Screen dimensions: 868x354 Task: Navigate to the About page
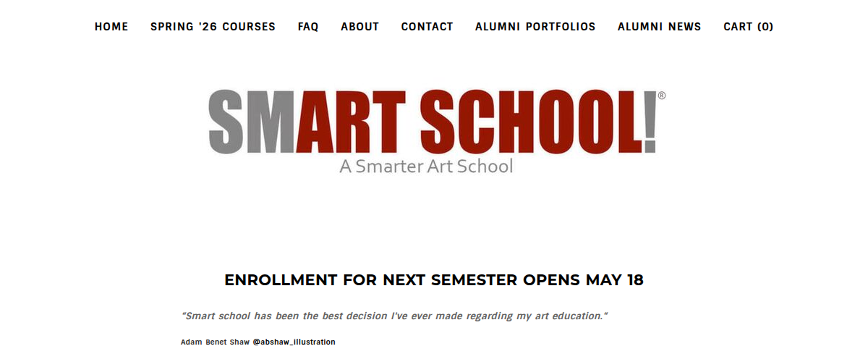tap(359, 27)
